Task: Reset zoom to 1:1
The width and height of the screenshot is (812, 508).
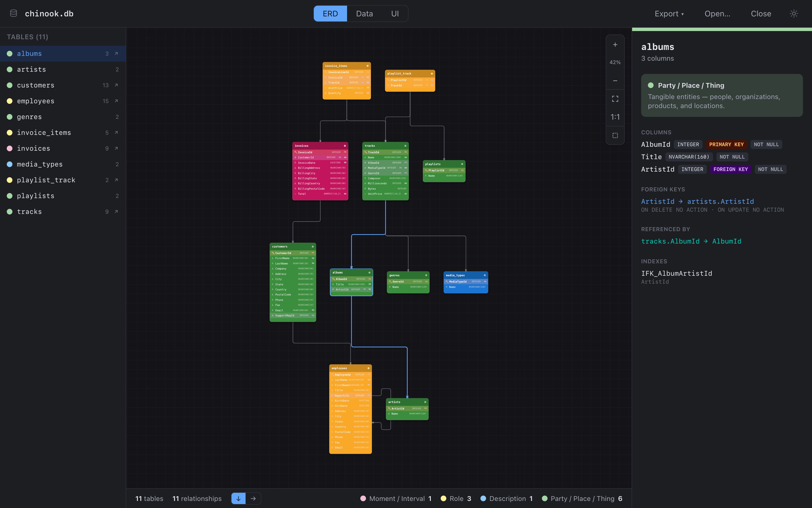Action: (x=615, y=117)
